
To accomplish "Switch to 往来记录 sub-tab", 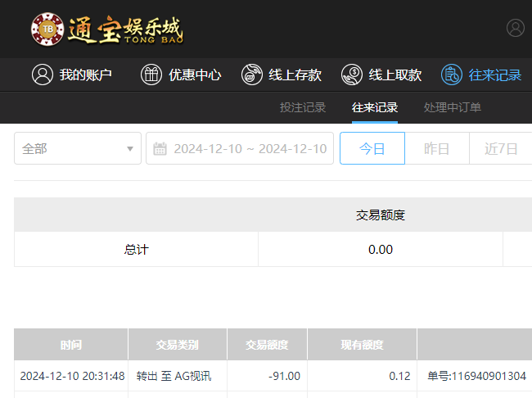I will click(x=375, y=107).
